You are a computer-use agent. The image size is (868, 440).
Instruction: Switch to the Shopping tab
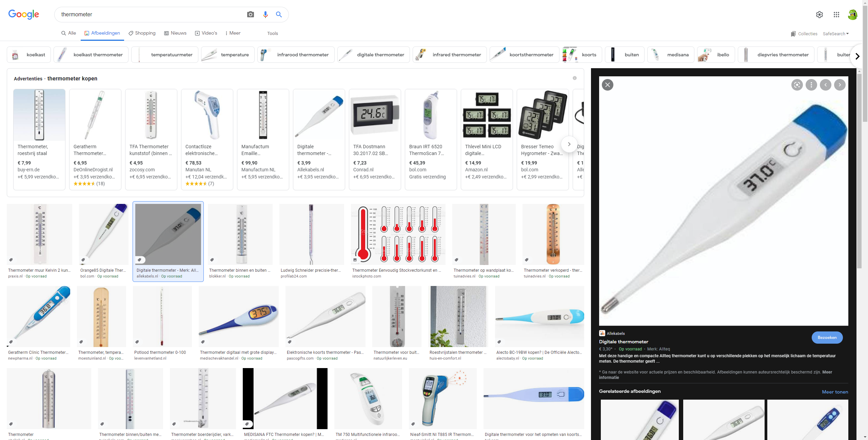(x=142, y=33)
